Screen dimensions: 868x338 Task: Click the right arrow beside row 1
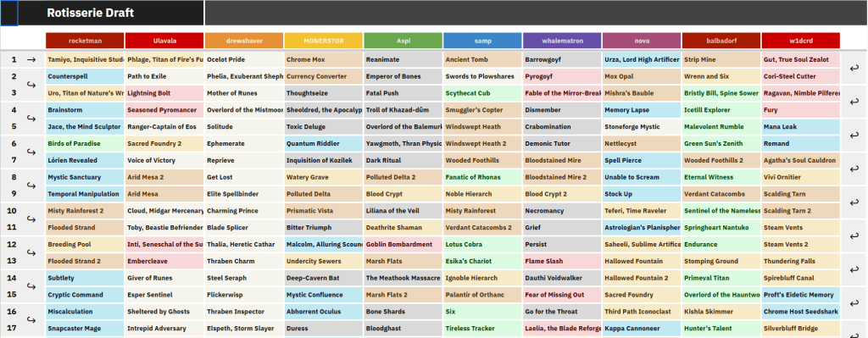coord(31,60)
